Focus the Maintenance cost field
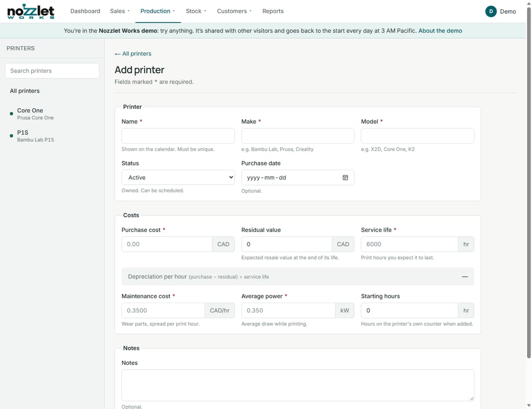 coord(163,311)
